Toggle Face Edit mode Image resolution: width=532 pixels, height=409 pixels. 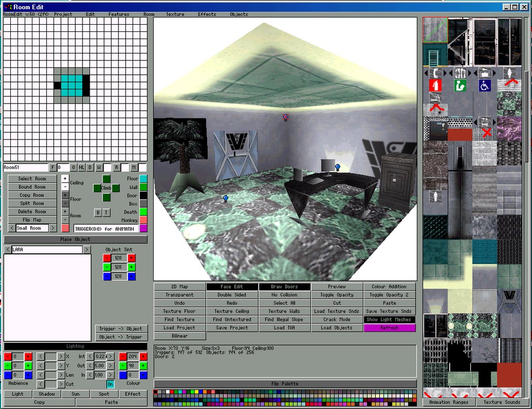pyautogui.click(x=232, y=286)
